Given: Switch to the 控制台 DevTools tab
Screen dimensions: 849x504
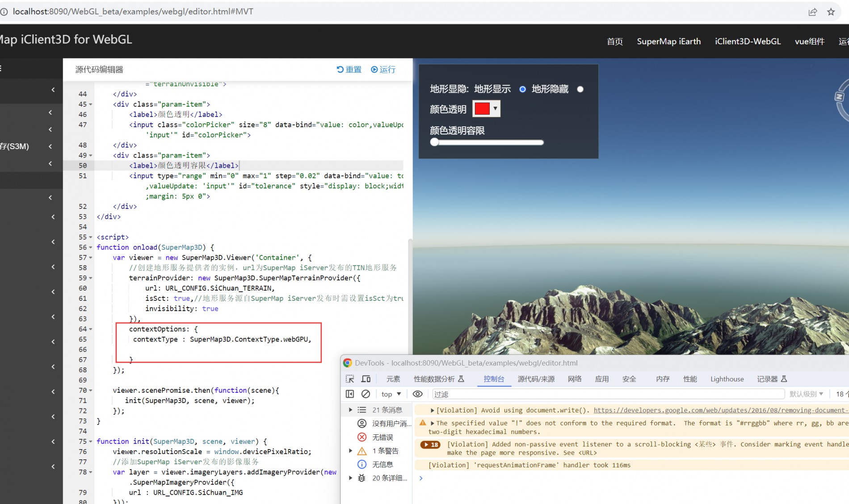Looking at the screenshot, I should (494, 379).
